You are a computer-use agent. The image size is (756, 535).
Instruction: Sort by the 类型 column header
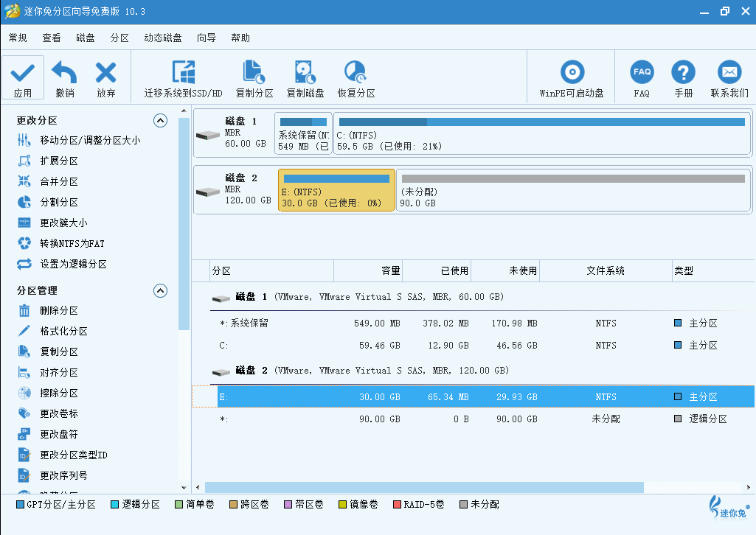[x=713, y=270]
